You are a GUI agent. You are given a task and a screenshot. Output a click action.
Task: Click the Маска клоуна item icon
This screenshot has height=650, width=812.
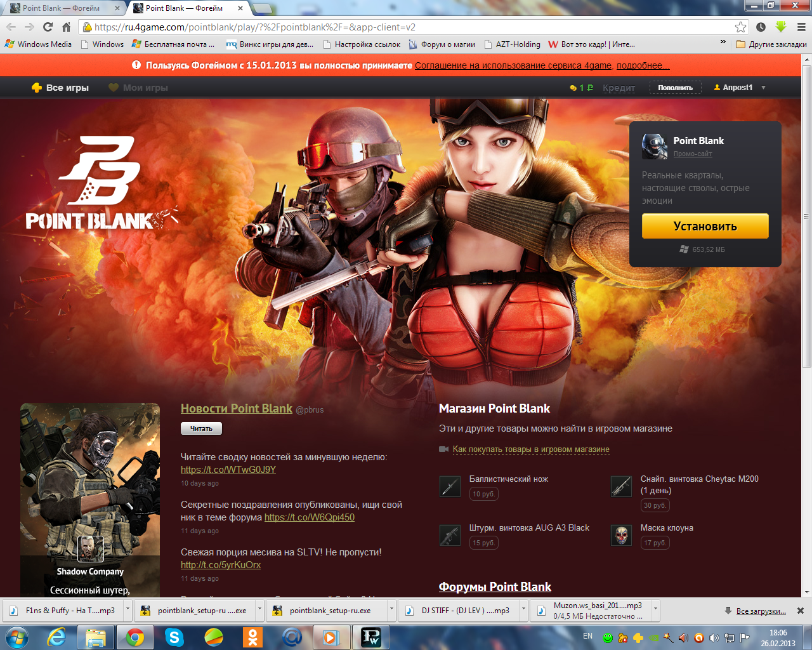click(x=621, y=535)
